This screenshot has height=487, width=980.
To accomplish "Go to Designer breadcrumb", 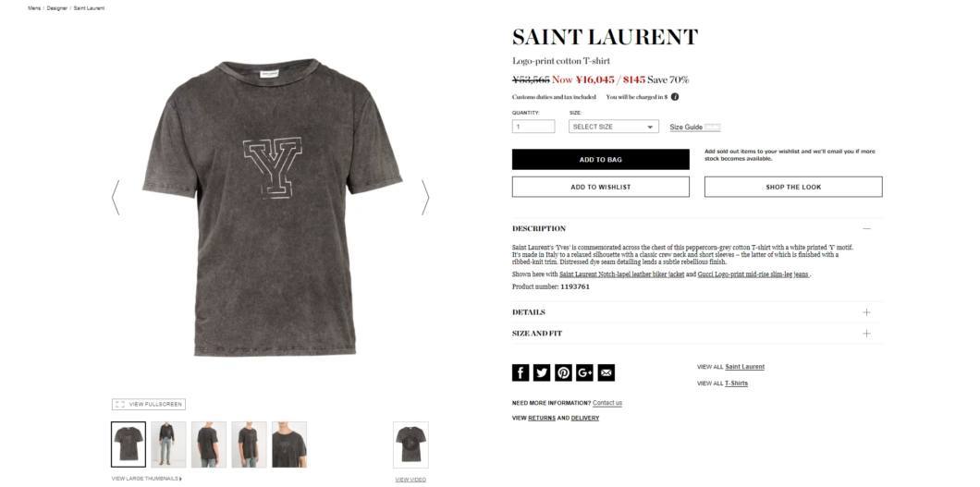I will point(57,8).
